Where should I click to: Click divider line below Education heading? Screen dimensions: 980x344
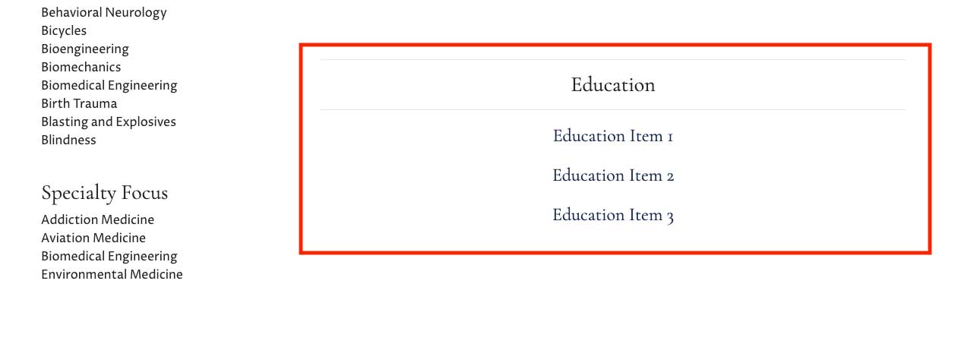click(x=612, y=110)
